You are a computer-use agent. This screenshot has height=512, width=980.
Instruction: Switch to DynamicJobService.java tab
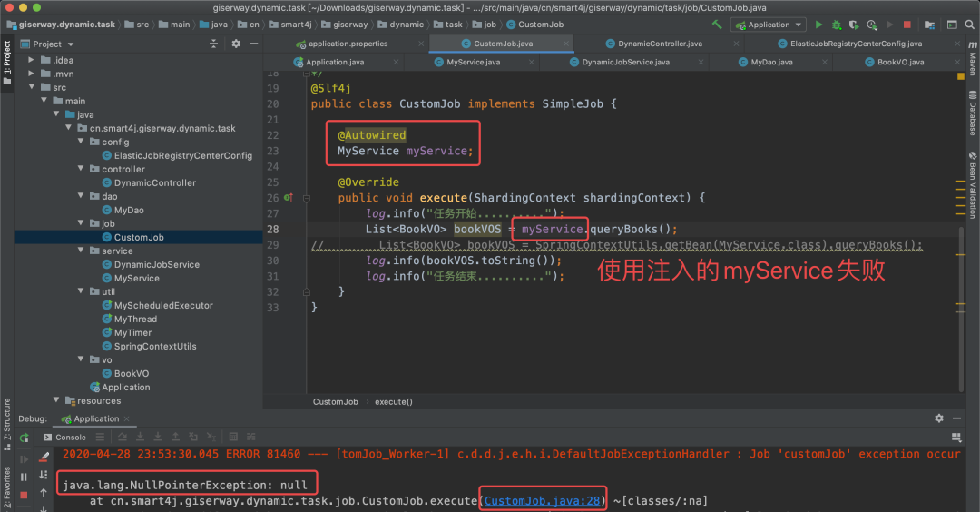(x=625, y=62)
